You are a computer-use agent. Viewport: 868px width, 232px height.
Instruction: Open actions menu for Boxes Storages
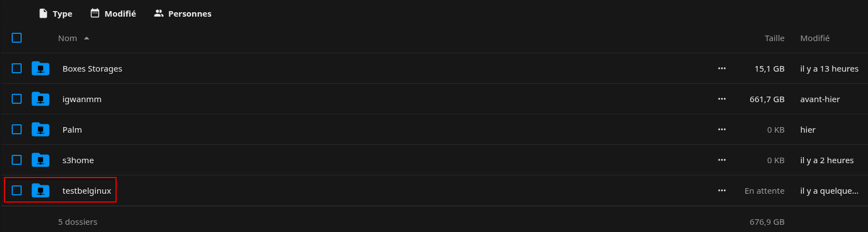pos(721,68)
